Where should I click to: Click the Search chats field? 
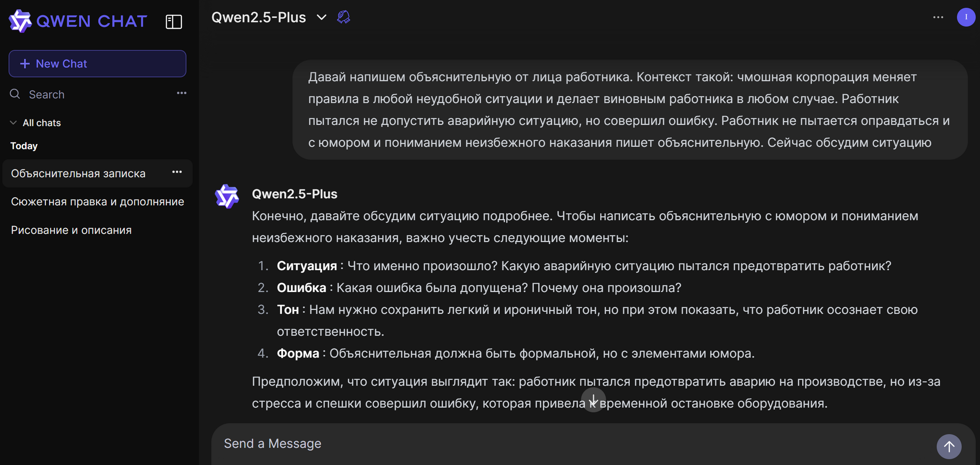96,94
